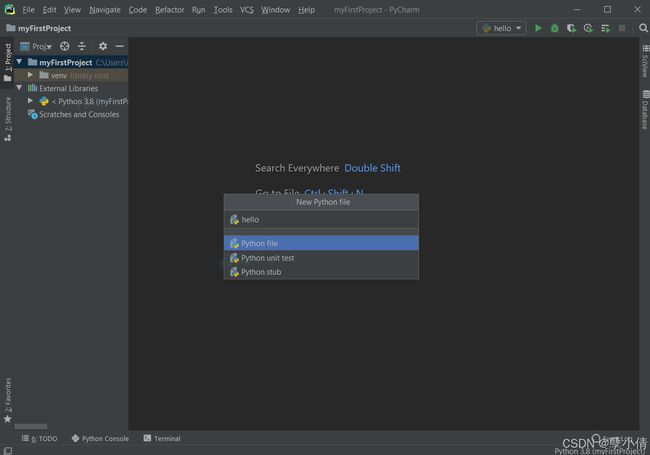
Task: Collapse all in project panel toolbar
Action: pos(82,46)
